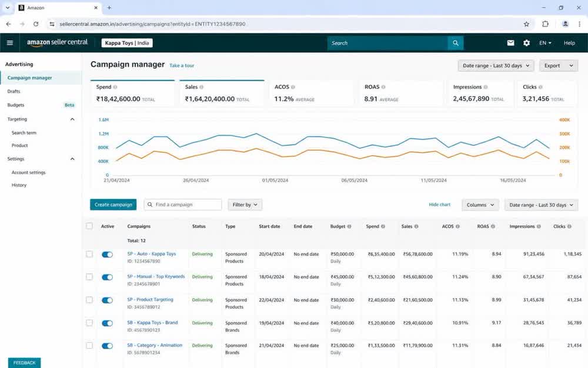Open the hamburger navigation menu
The width and height of the screenshot is (588, 368).
click(x=10, y=43)
